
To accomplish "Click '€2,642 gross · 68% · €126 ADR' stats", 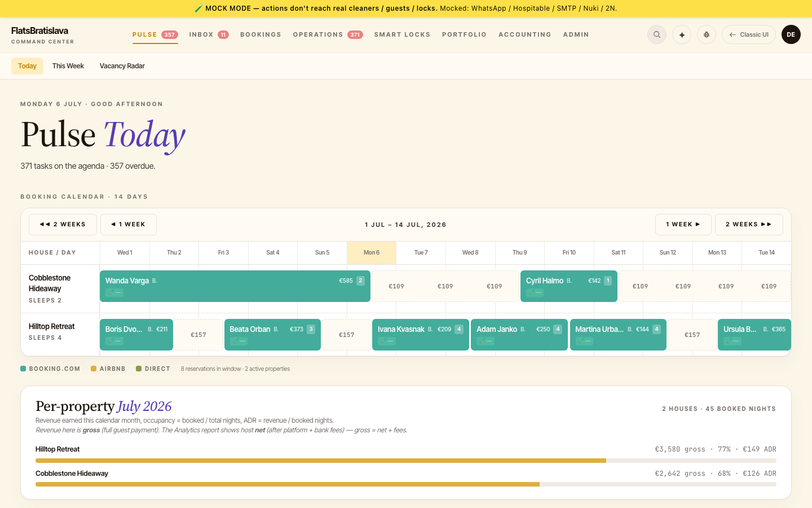I will [x=716, y=474].
